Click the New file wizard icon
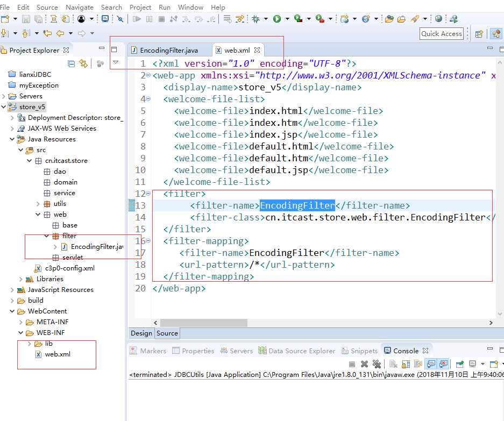Screen dimensions: 504x421 (5, 19)
